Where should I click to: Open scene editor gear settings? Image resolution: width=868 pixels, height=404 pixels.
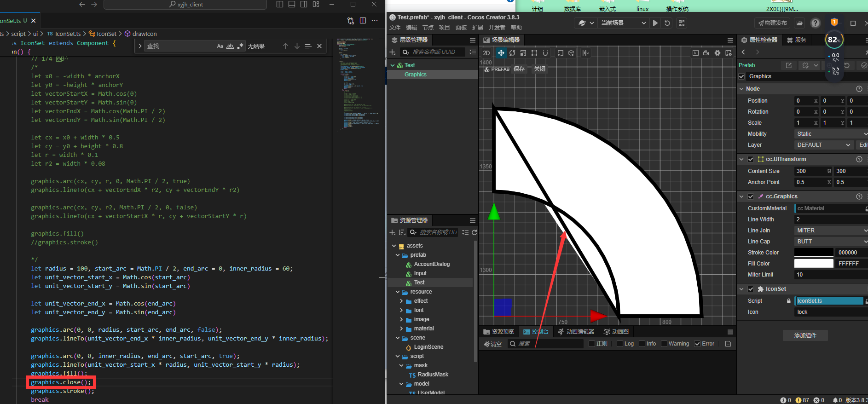718,53
